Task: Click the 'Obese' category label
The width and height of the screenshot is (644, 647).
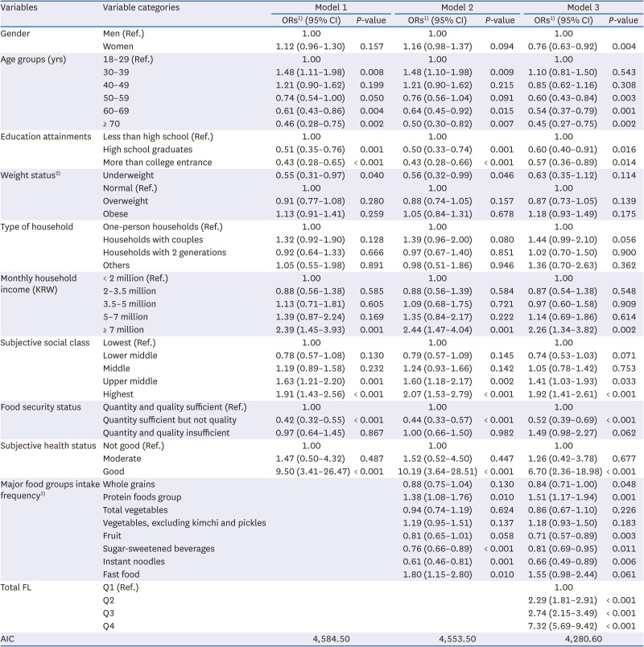Action: 115,214
